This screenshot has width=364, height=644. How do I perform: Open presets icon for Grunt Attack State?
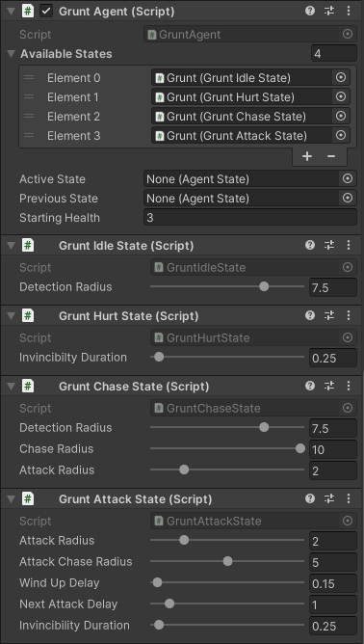pos(329,499)
